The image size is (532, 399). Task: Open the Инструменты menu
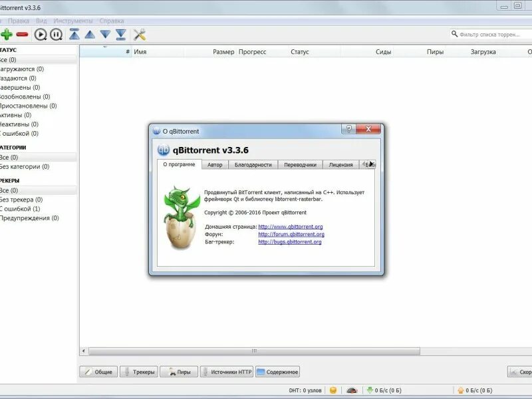click(x=73, y=21)
